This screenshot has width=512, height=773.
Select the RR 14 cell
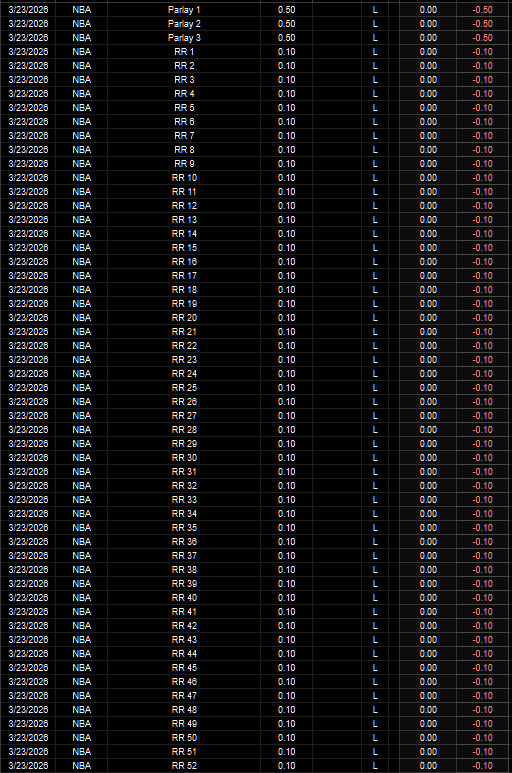point(184,234)
